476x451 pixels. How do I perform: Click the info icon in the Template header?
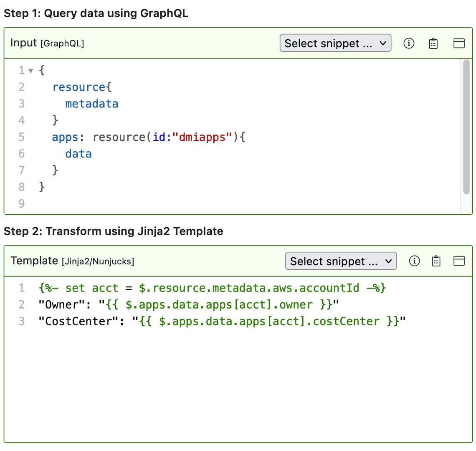click(x=414, y=261)
